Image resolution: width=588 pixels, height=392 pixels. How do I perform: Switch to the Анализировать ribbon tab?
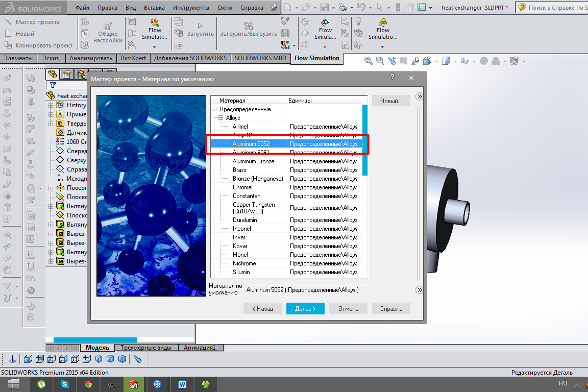[91, 58]
